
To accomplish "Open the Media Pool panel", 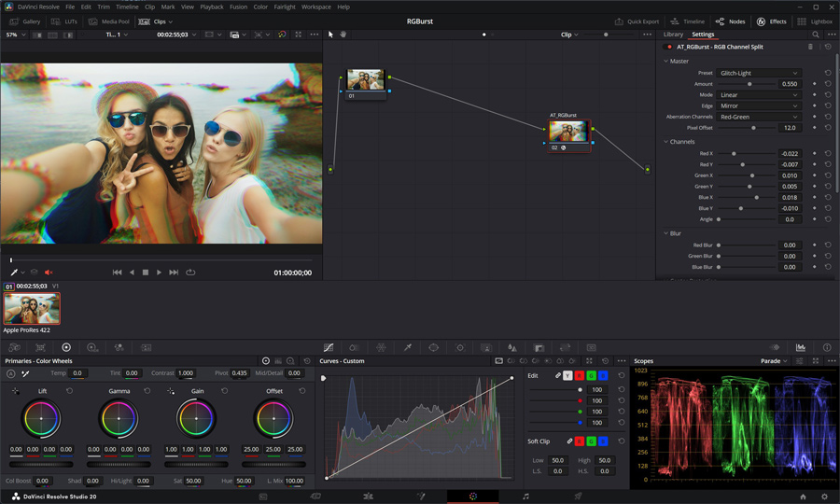I will [109, 21].
